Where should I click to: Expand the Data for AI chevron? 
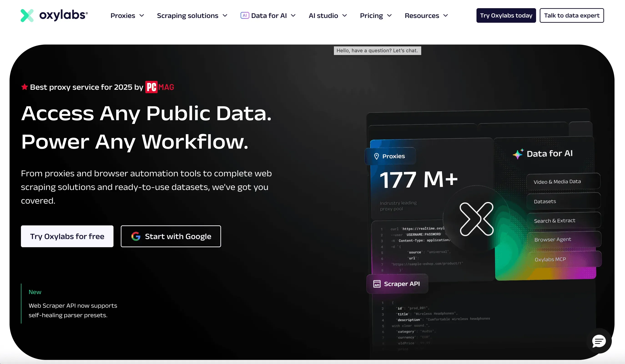(293, 16)
